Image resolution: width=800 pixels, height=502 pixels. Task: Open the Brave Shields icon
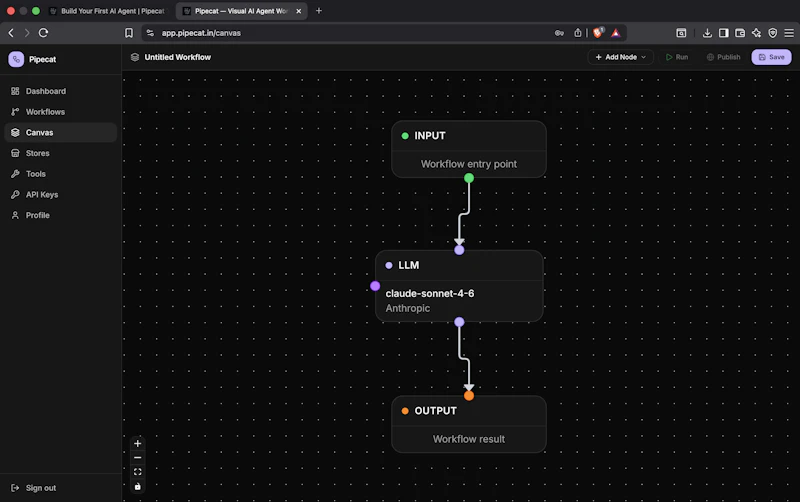pos(598,33)
